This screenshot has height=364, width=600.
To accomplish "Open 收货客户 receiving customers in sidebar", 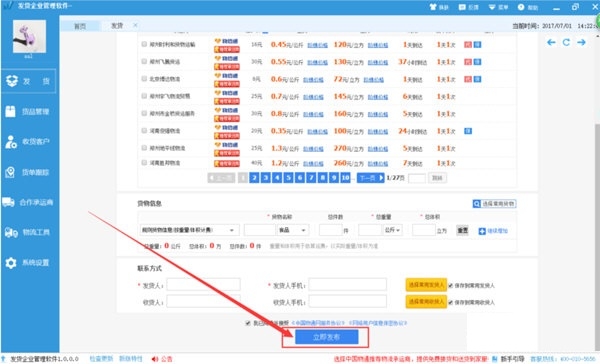I will click(x=29, y=142).
